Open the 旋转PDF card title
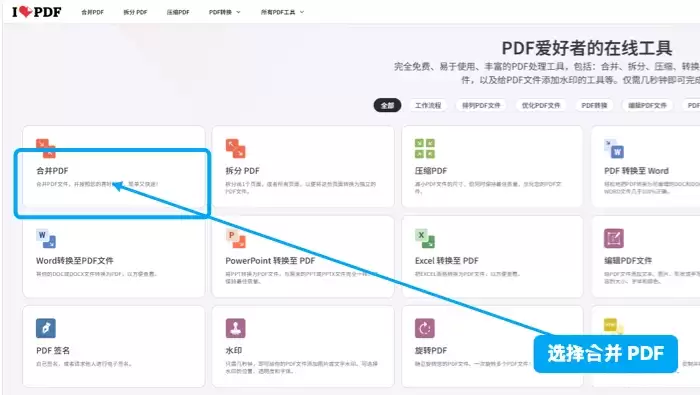The width and height of the screenshot is (700, 395). 431,350
